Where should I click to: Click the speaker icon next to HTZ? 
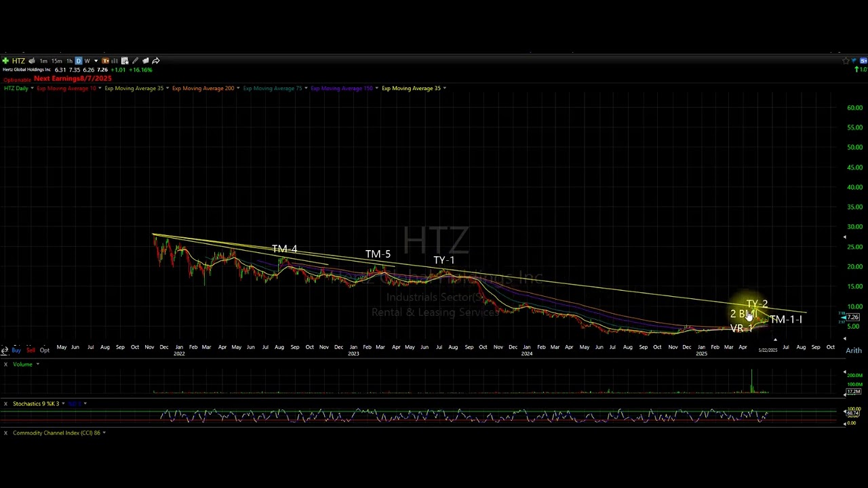click(x=32, y=61)
